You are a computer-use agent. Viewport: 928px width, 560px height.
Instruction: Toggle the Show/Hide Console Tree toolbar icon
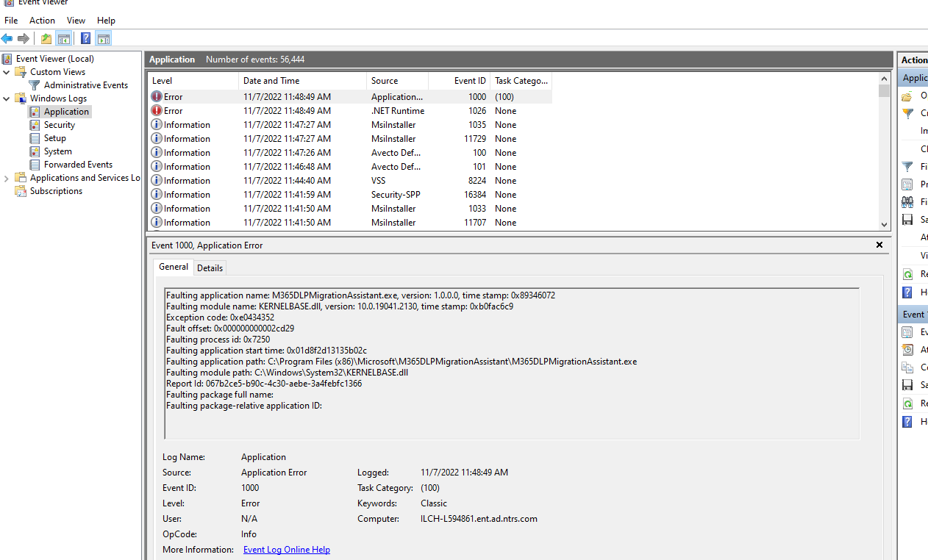(64, 37)
